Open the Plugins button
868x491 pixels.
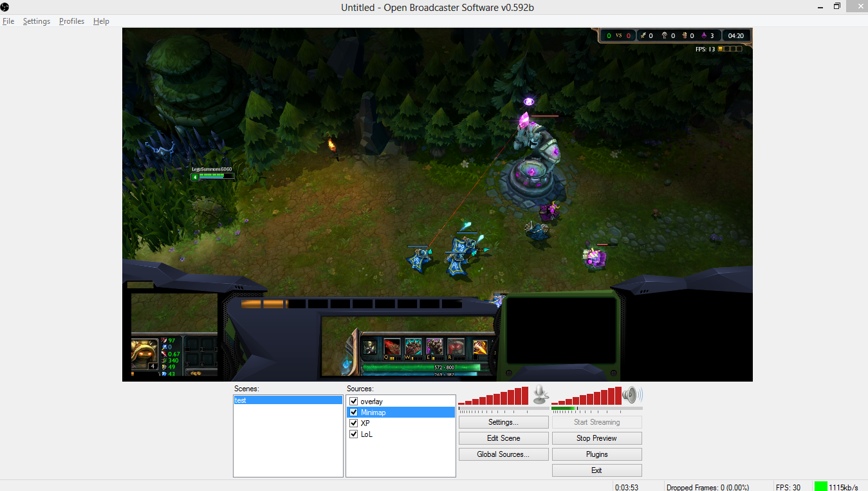click(596, 454)
